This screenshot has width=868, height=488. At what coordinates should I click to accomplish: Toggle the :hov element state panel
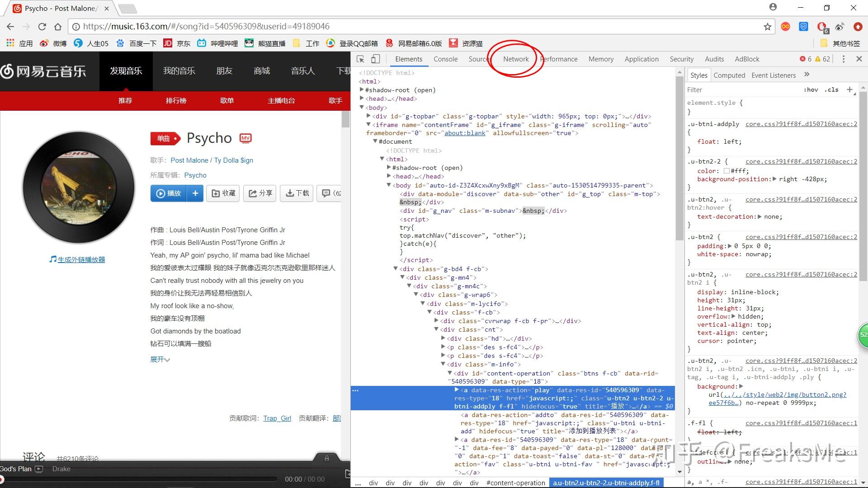[x=811, y=89]
